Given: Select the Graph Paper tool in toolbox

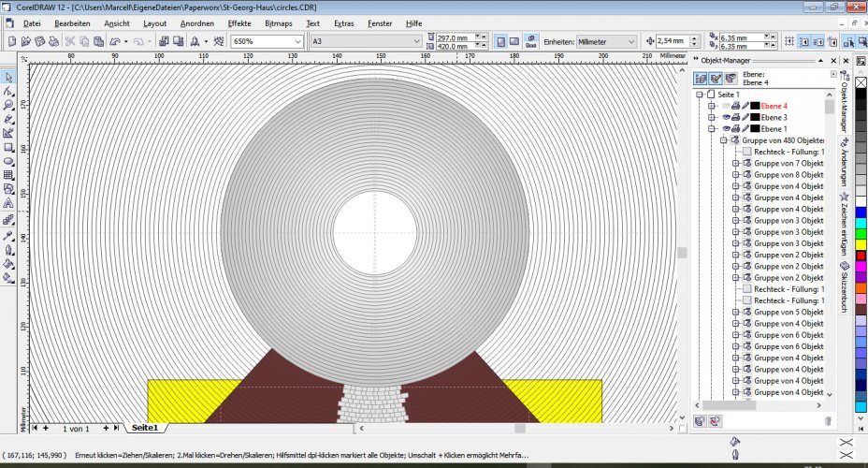Looking at the screenshot, I should pos(8,175).
